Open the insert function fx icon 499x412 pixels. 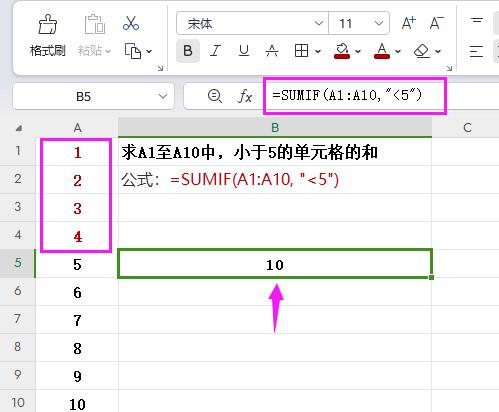(245, 96)
